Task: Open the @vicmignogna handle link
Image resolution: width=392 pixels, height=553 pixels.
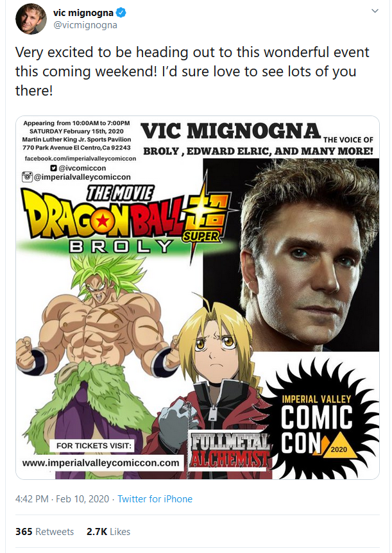Action: tap(85, 25)
